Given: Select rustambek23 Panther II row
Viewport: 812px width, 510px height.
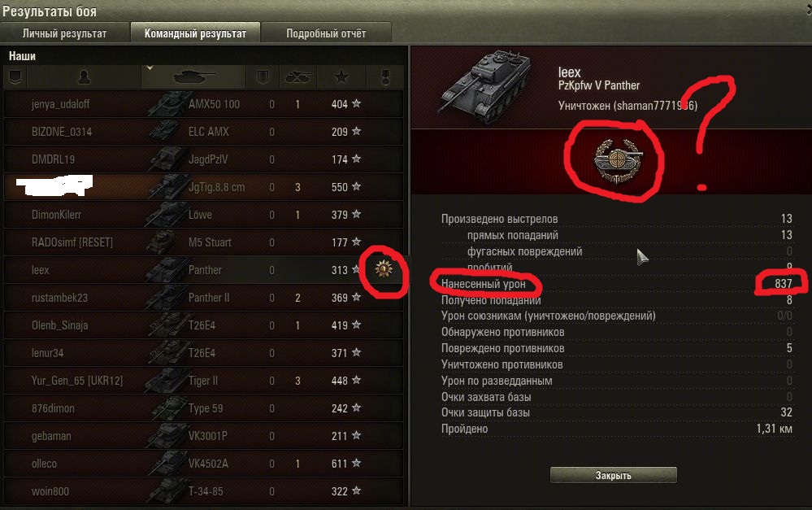Looking at the screenshot, I should coord(203,298).
